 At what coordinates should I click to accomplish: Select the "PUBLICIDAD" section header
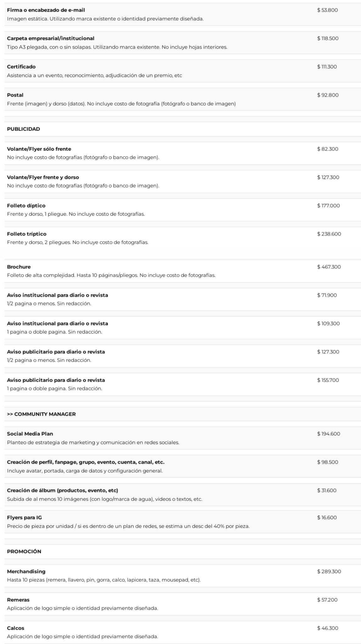tap(24, 129)
